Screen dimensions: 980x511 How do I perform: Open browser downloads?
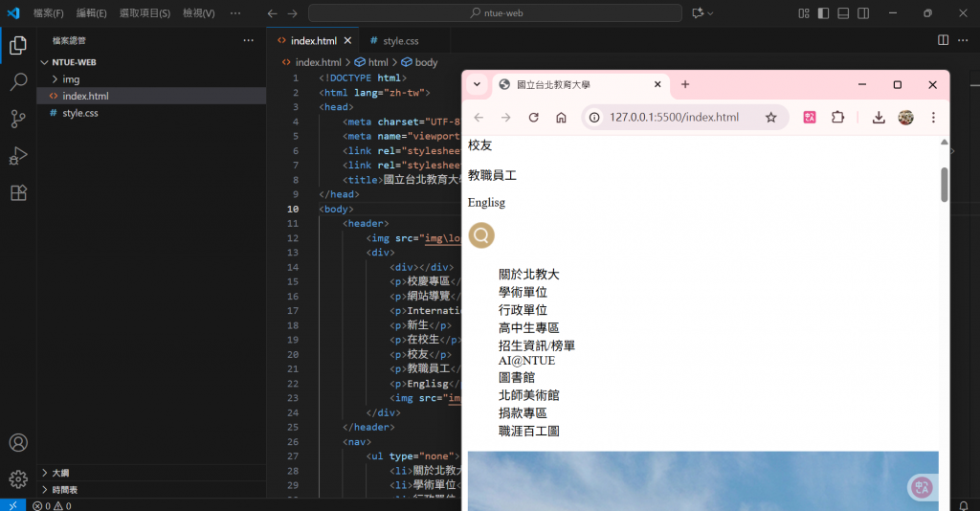click(879, 118)
